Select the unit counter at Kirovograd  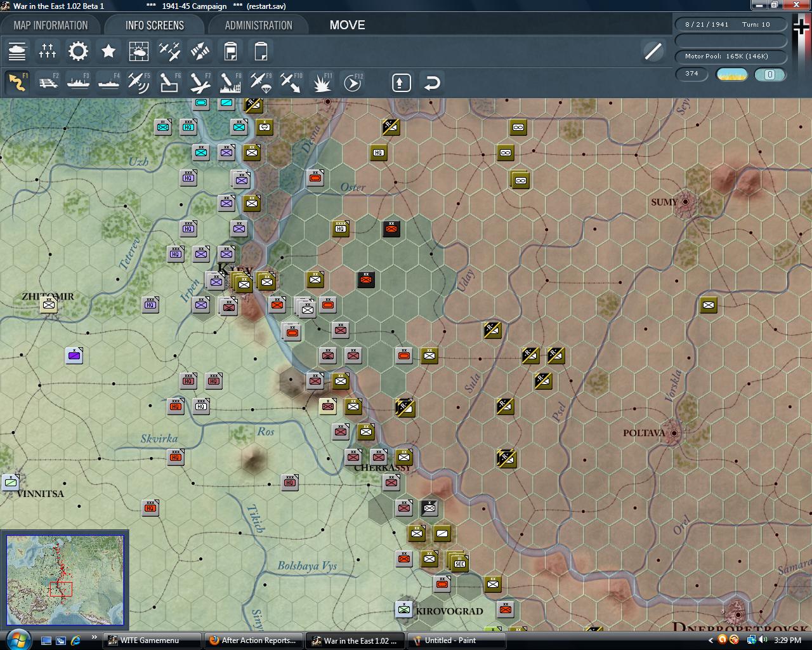point(404,609)
